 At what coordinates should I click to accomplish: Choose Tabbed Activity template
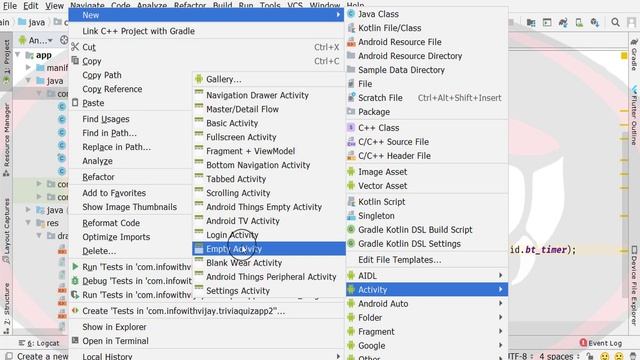269,179
